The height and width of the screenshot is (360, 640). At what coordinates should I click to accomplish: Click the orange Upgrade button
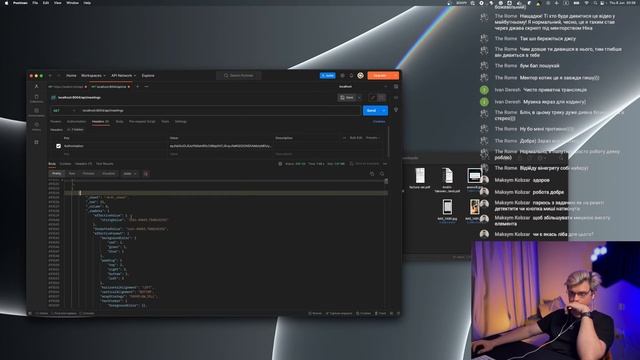(380, 76)
